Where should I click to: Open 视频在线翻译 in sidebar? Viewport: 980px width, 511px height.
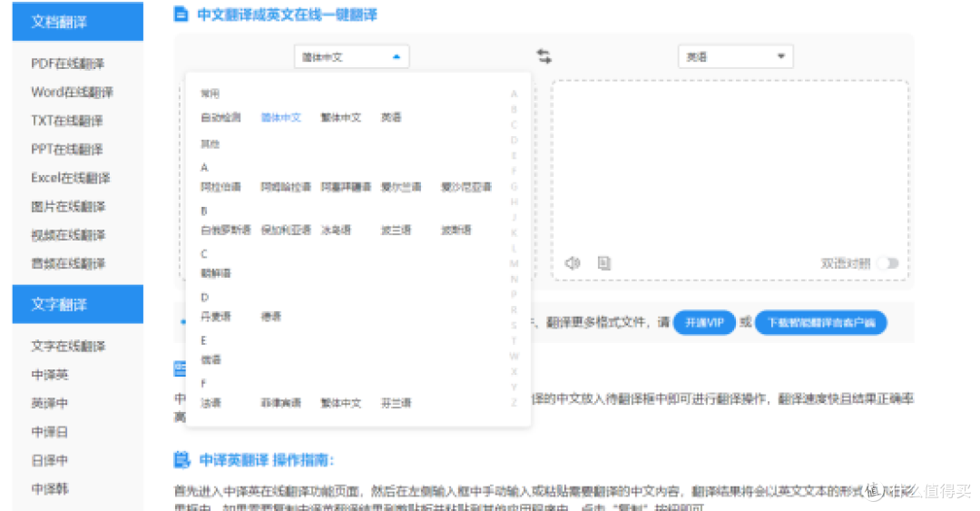68,235
